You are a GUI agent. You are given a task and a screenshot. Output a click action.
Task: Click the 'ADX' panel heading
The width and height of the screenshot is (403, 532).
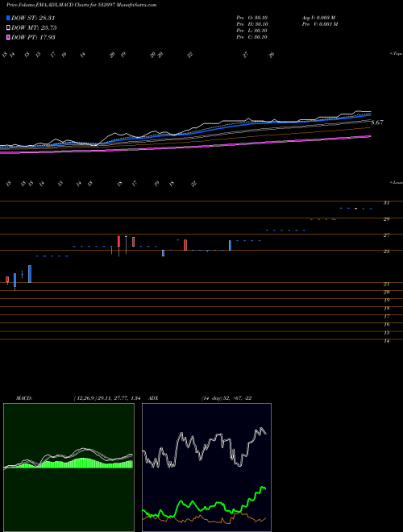[154, 398]
